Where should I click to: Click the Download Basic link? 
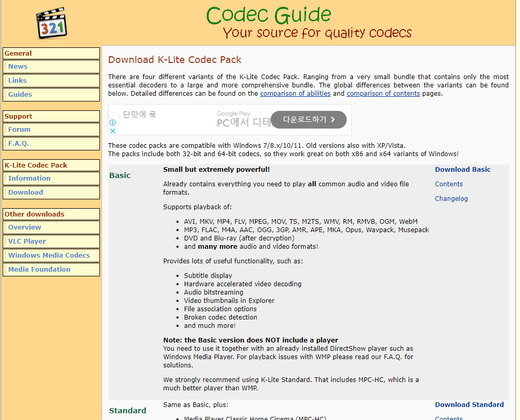[463, 169]
